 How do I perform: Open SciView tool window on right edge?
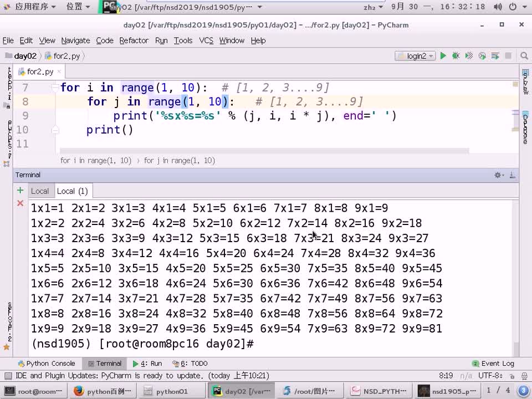(525, 82)
